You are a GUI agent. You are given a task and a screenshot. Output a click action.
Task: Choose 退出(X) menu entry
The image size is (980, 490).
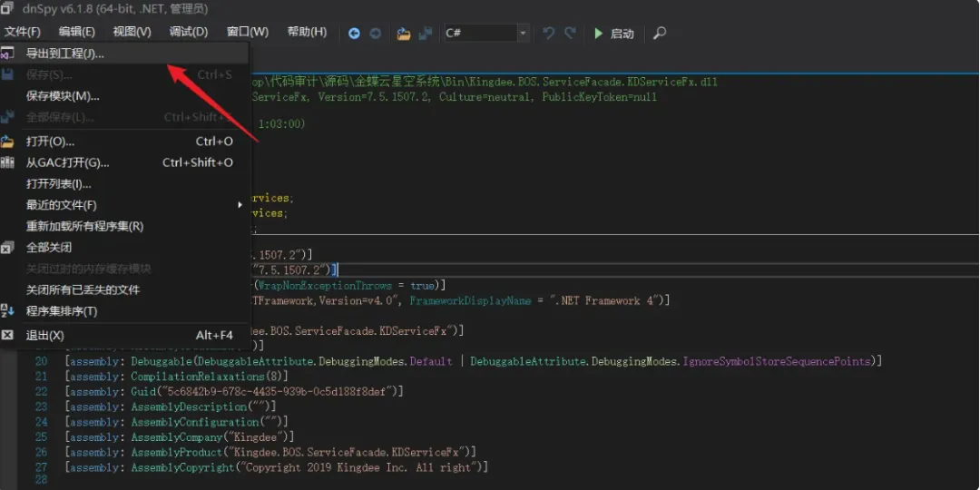click(125, 335)
